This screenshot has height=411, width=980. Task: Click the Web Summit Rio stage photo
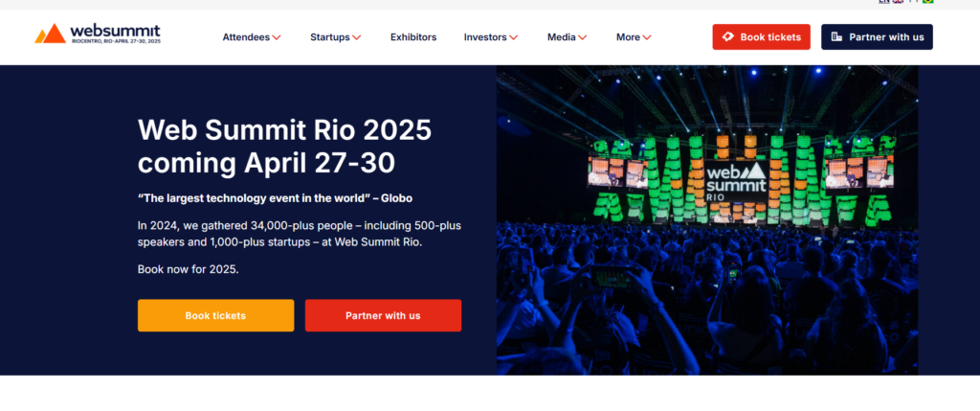click(x=706, y=220)
